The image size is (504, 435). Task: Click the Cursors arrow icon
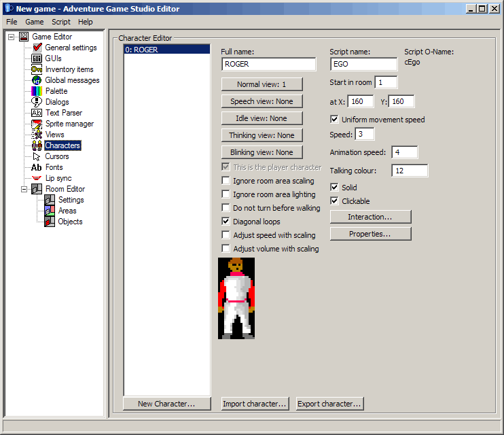tap(37, 156)
